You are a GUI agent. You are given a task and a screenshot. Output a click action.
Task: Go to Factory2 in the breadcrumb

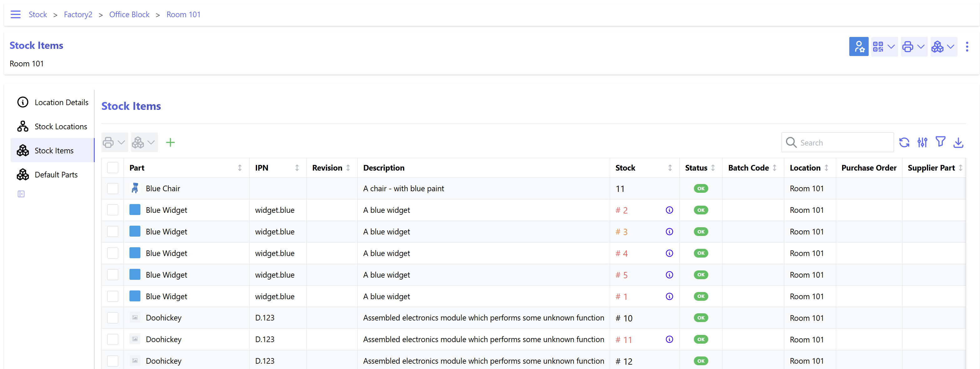coord(78,14)
